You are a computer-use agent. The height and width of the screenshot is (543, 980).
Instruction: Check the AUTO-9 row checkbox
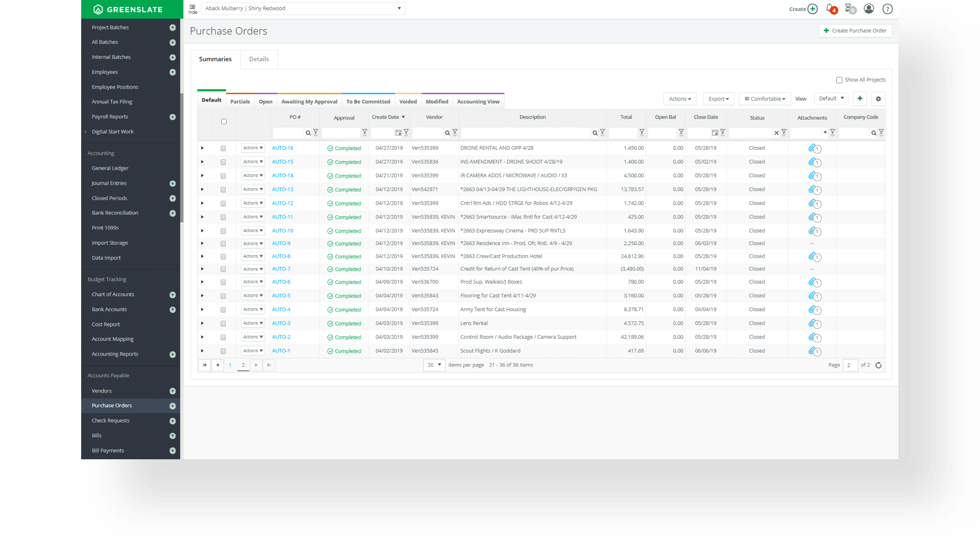click(x=223, y=244)
